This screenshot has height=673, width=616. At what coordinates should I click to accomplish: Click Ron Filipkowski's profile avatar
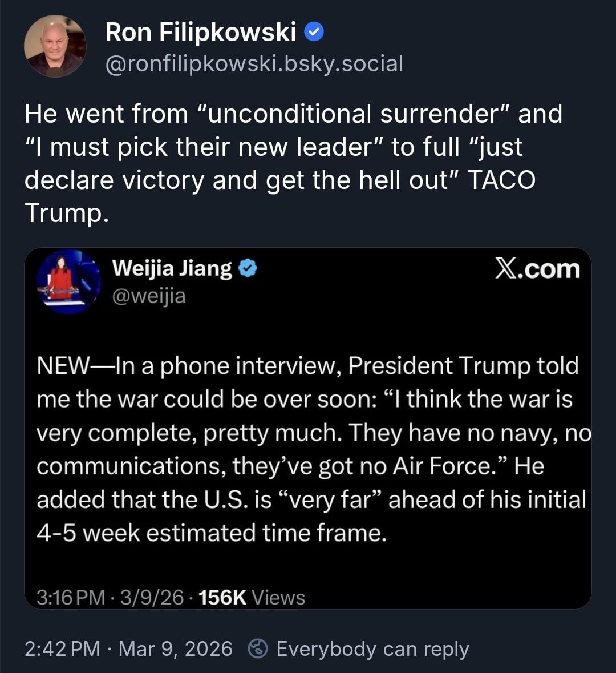click(55, 46)
